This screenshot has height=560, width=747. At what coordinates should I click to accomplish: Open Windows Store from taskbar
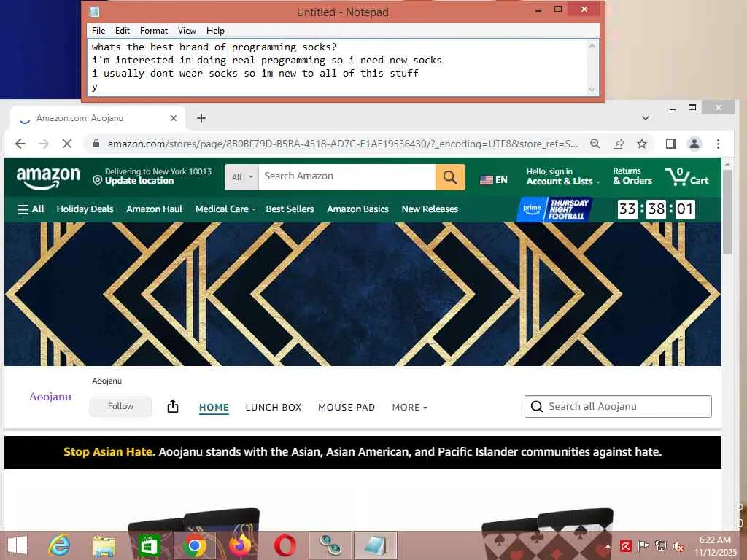(149, 545)
